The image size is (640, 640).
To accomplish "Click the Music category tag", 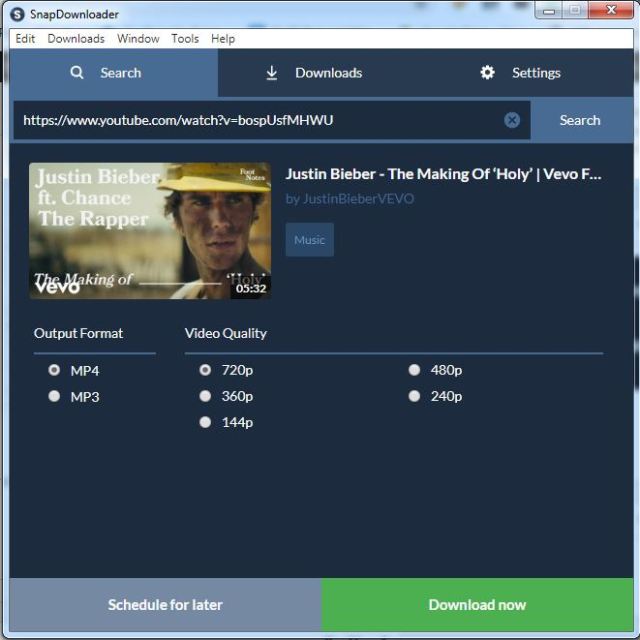I will [309, 240].
